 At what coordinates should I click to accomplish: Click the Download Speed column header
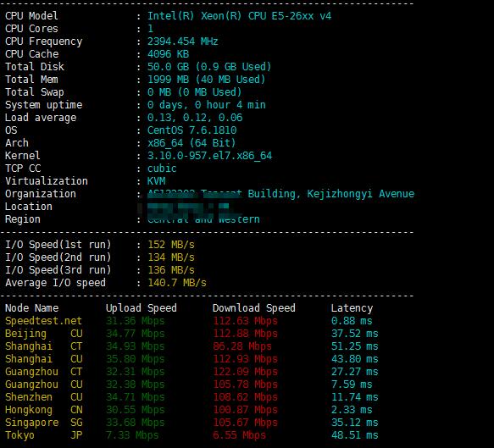254,308
